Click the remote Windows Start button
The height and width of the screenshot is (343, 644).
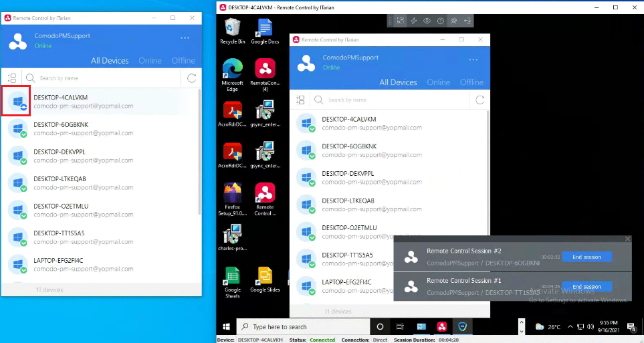pos(226,326)
